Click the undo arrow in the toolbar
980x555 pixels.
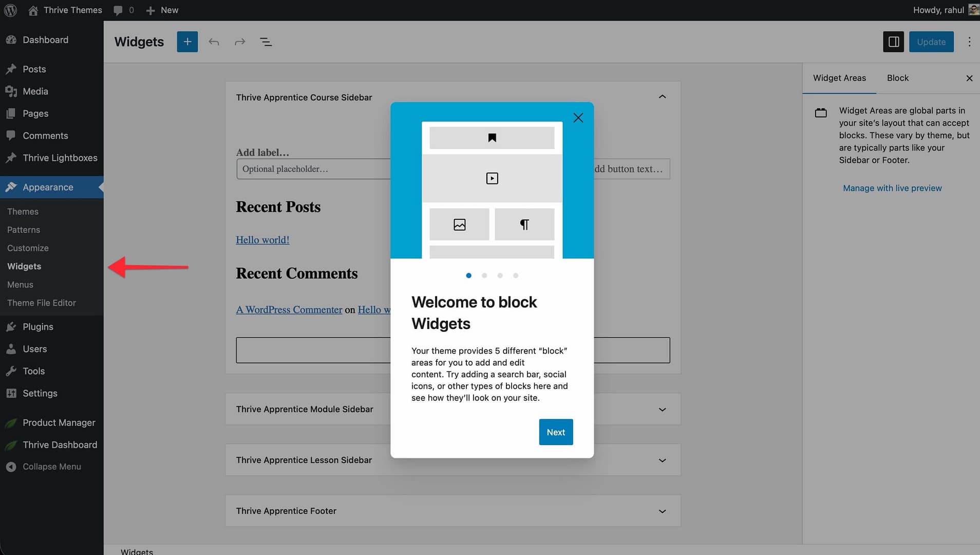tap(214, 42)
